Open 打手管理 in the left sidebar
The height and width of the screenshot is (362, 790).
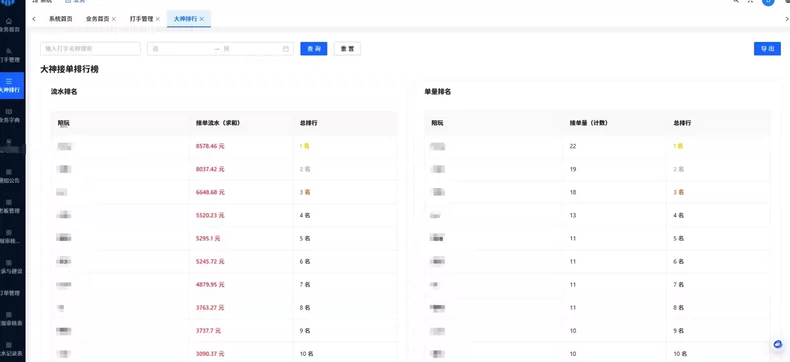point(10,55)
